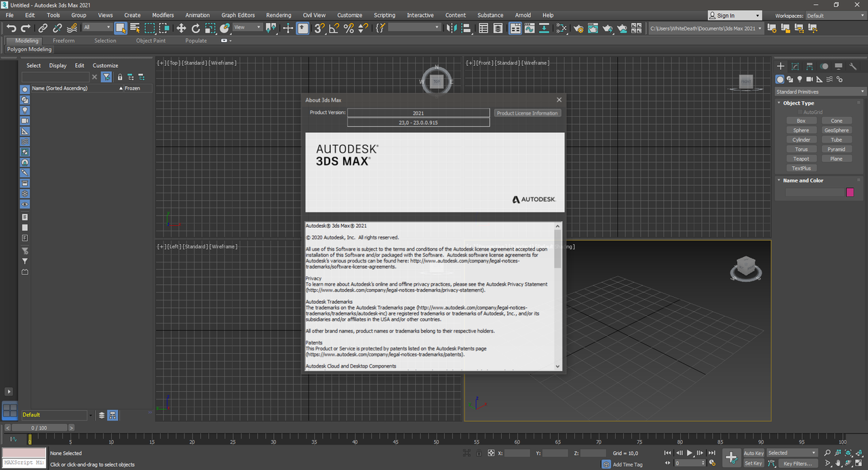The height and width of the screenshot is (470, 868).
Task: Collapse the Name and Color rollout
Action: tap(803, 180)
